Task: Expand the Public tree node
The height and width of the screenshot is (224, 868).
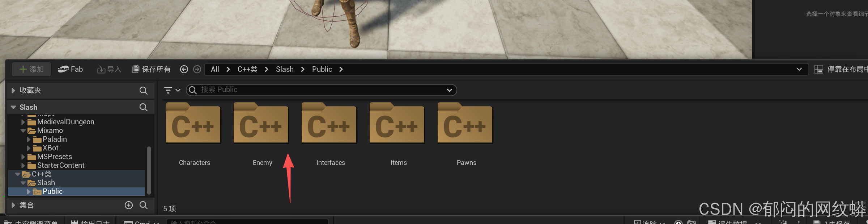Action: click(x=29, y=191)
